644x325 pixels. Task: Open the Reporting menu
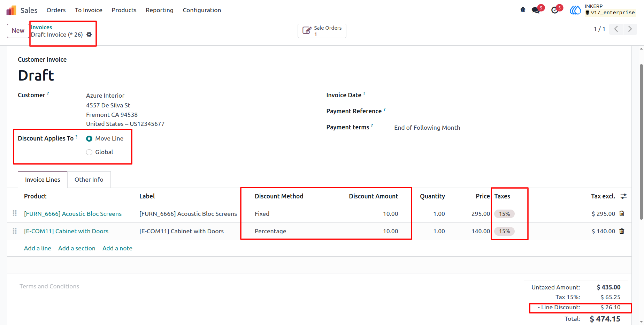click(160, 10)
